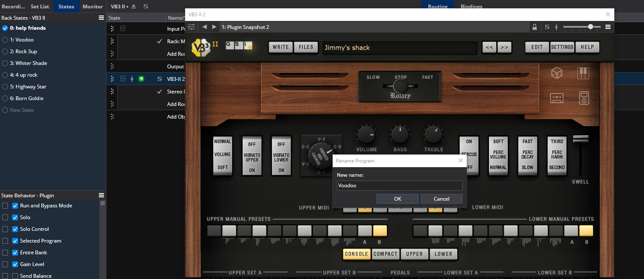
Task: Click the New name text field
Action: pyautogui.click(x=400, y=185)
